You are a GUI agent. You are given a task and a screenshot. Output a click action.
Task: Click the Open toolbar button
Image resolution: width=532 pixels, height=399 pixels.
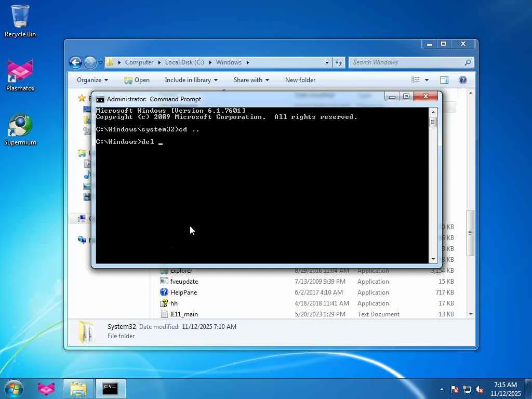[x=137, y=80]
